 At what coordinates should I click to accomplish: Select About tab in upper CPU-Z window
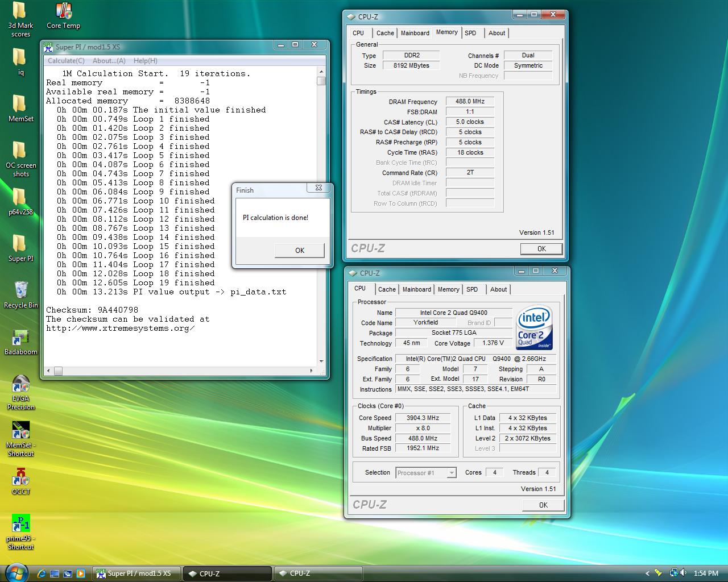point(497,33)
